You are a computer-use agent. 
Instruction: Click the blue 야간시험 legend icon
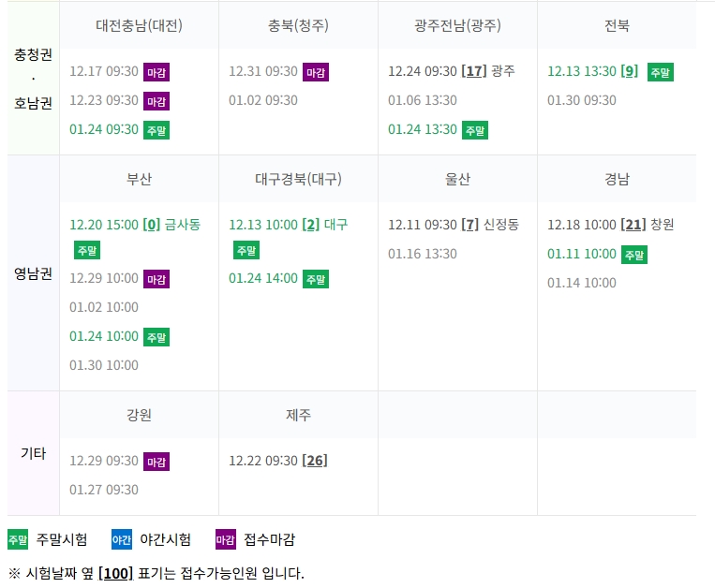[122, 539]
